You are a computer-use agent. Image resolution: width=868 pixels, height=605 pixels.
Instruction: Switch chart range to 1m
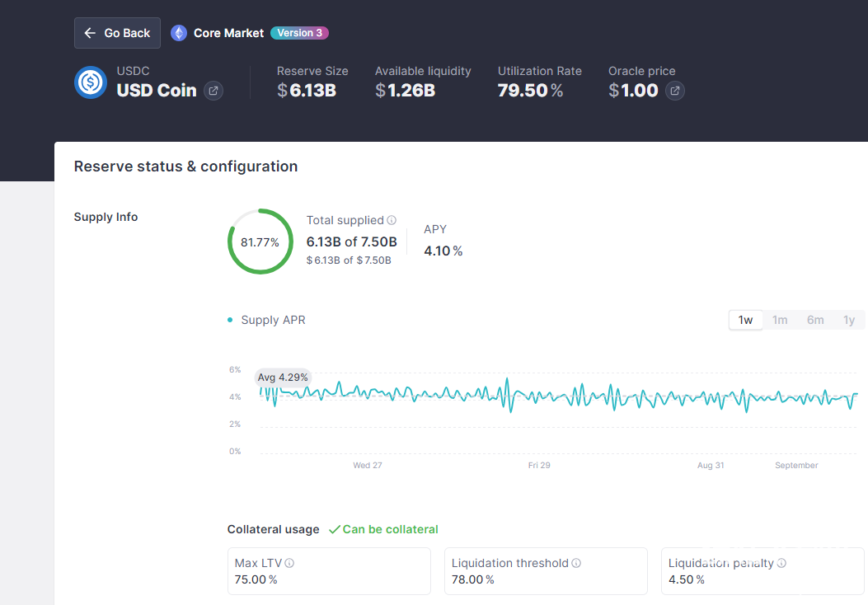[x=780, y=320]
